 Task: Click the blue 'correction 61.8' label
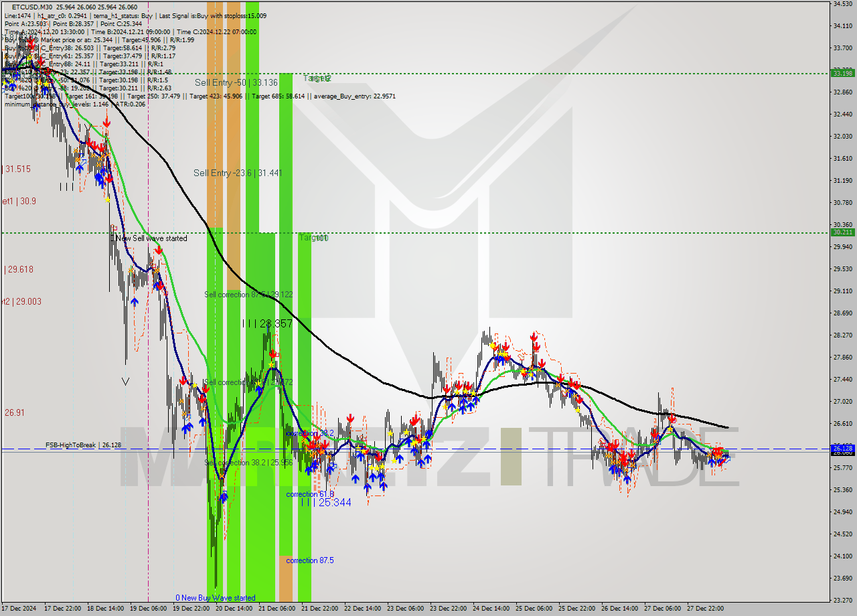coord(310,494)
